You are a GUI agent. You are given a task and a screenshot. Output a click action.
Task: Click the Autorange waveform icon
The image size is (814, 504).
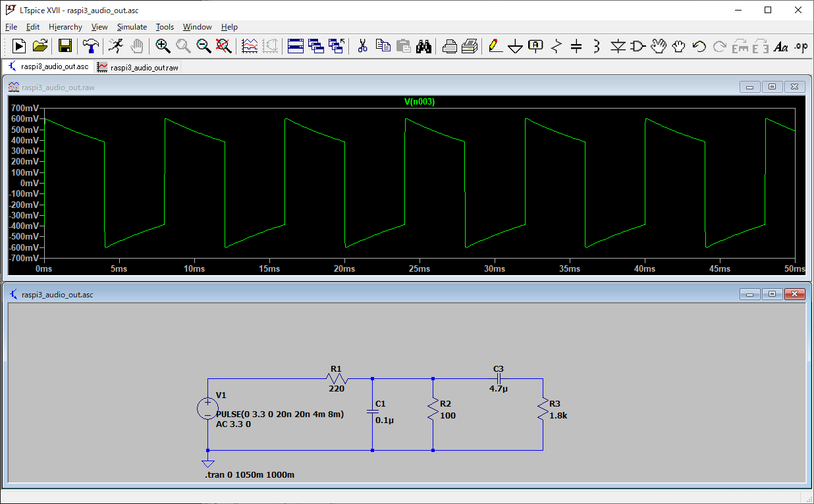coord(250,46)
